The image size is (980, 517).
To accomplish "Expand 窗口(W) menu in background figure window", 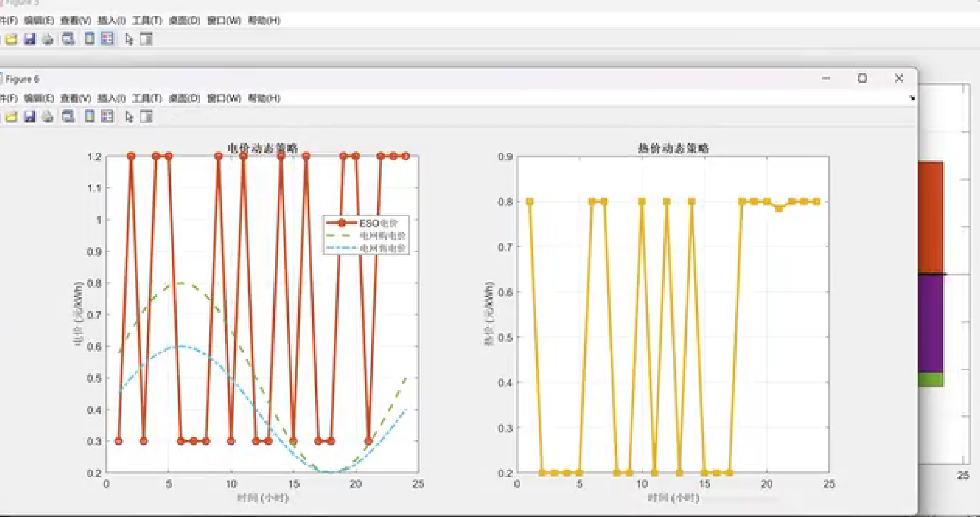I will (224, 20).
